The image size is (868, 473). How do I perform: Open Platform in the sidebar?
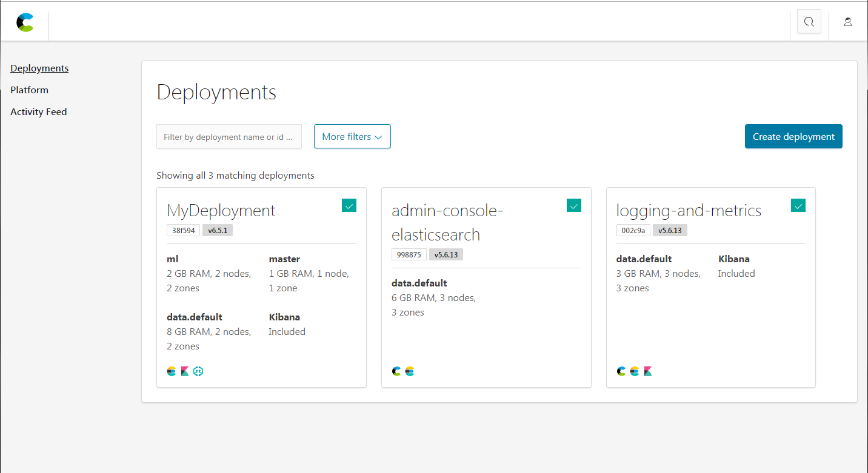pos(29,90)
